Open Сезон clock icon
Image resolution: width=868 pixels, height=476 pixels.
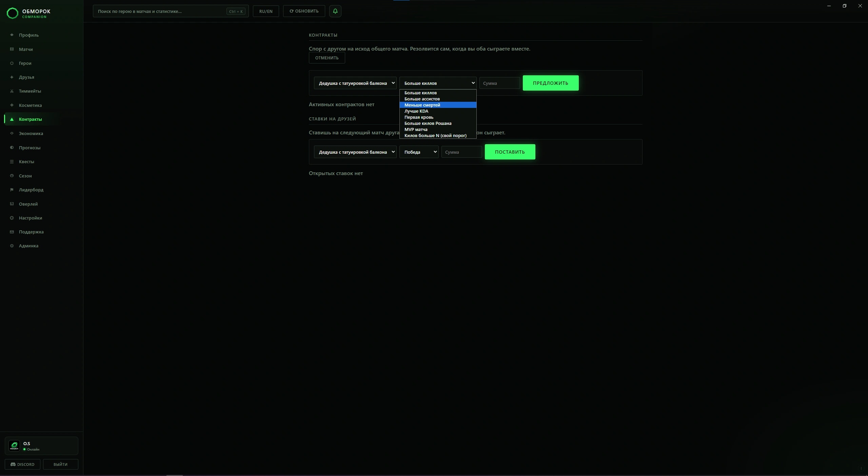(x=12, y=176)
